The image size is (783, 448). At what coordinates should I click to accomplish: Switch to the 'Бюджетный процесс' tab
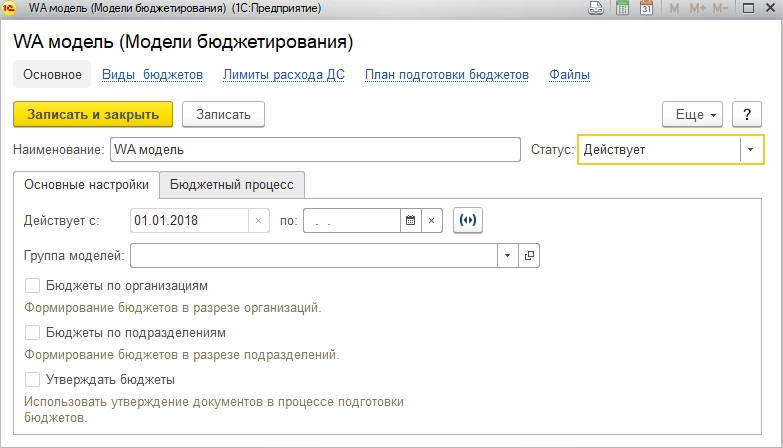pos(232,185)
